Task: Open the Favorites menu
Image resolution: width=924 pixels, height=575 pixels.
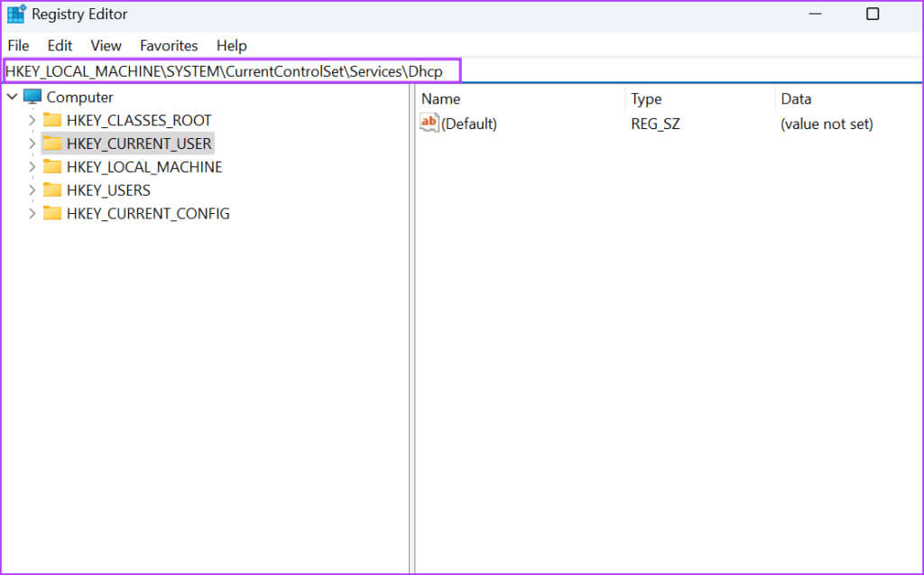Action: (x=169, y=45)
